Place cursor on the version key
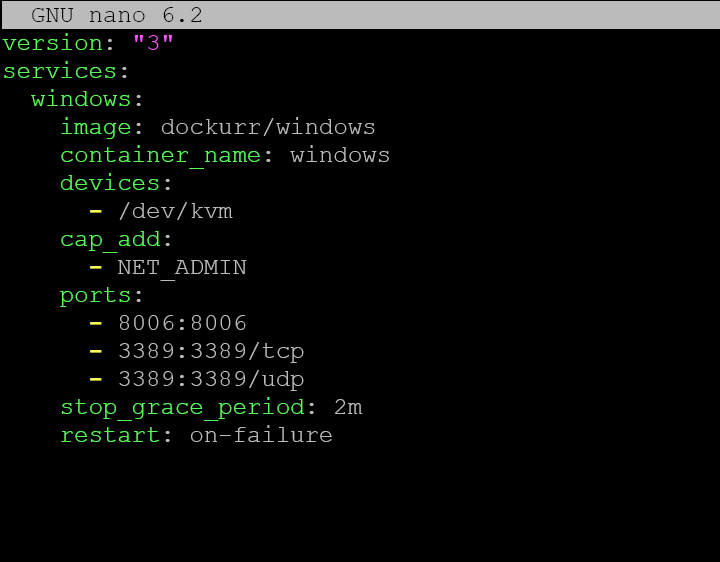 point(52,43)
